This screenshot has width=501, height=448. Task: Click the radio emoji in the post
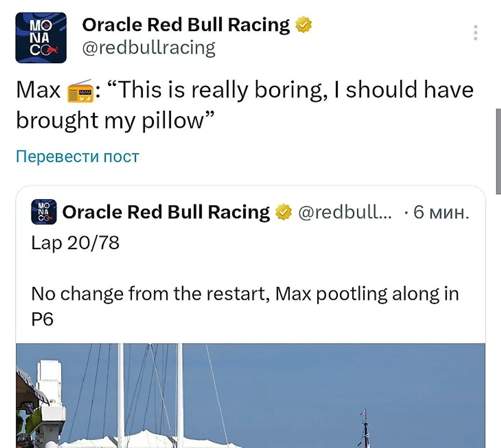coord(81,91)
